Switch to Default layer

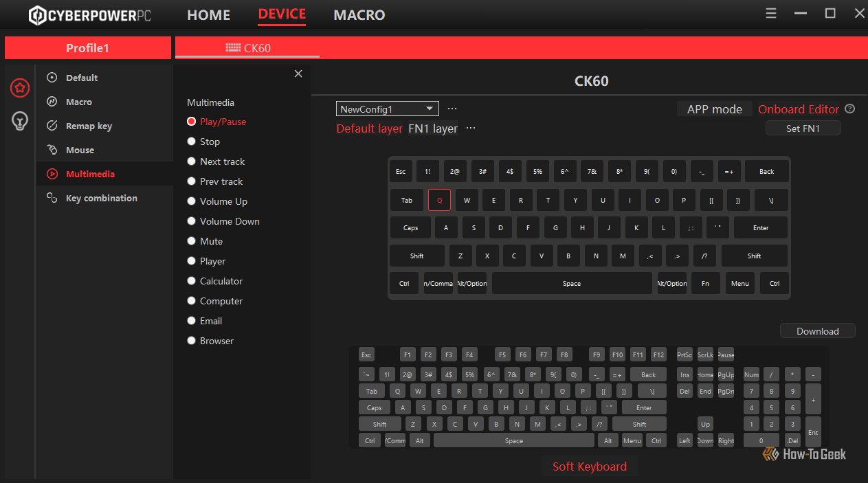coord(370,128)
